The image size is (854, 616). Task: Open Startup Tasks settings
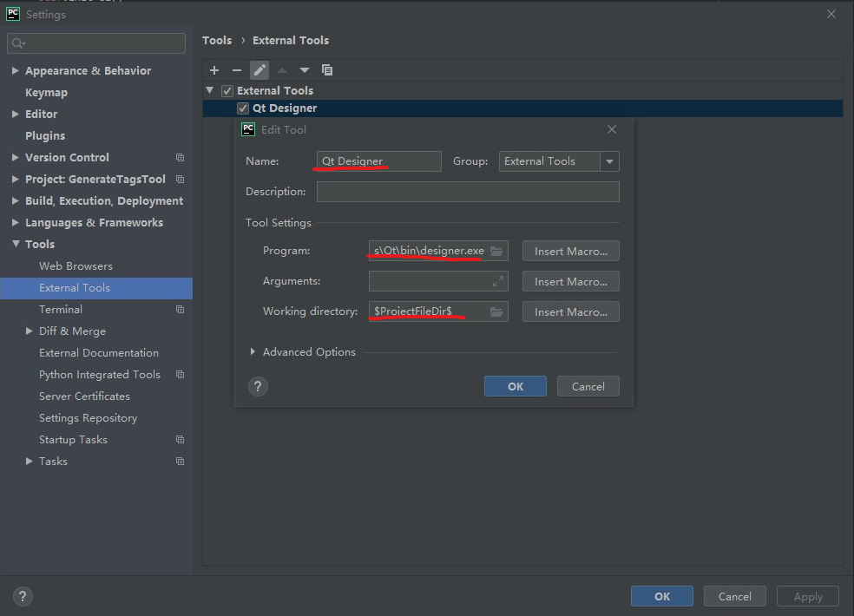click(73, 440)
